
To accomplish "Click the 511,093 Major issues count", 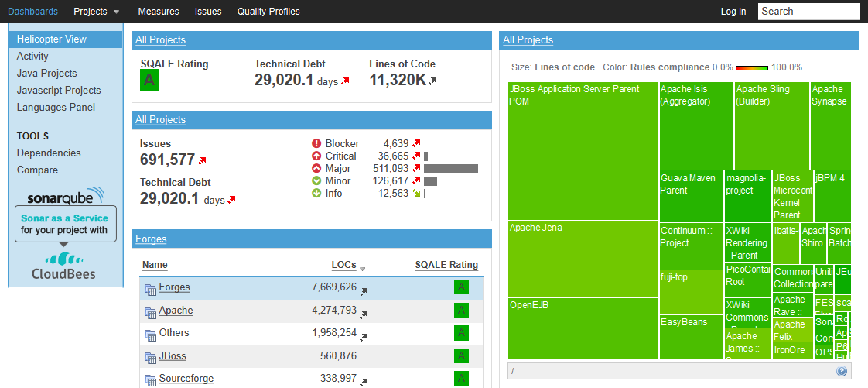I will coord(391,169).
